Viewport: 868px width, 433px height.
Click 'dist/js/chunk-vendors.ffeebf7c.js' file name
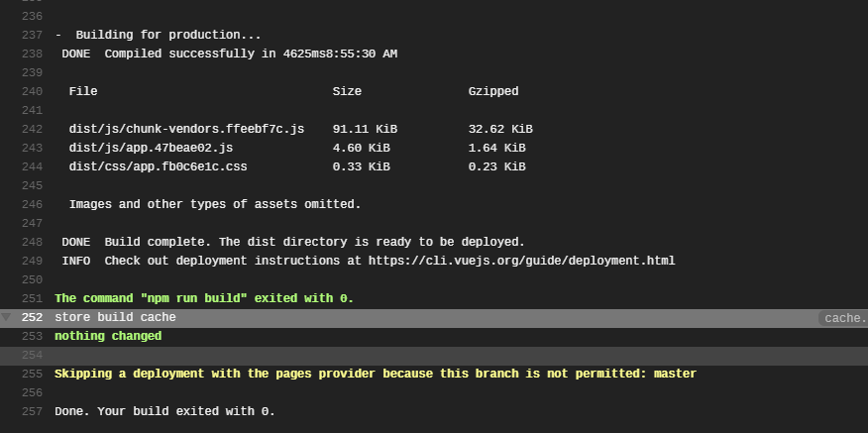tap(186, 129)
